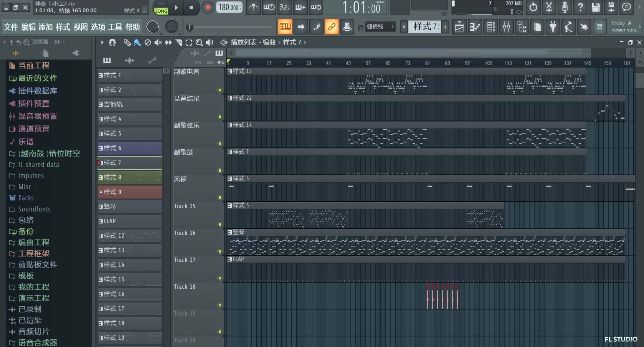Open the Playlist view from toolbar
The width and height of the screenshot is (644, 347).
pyautogui.click(x=459, y=26)
